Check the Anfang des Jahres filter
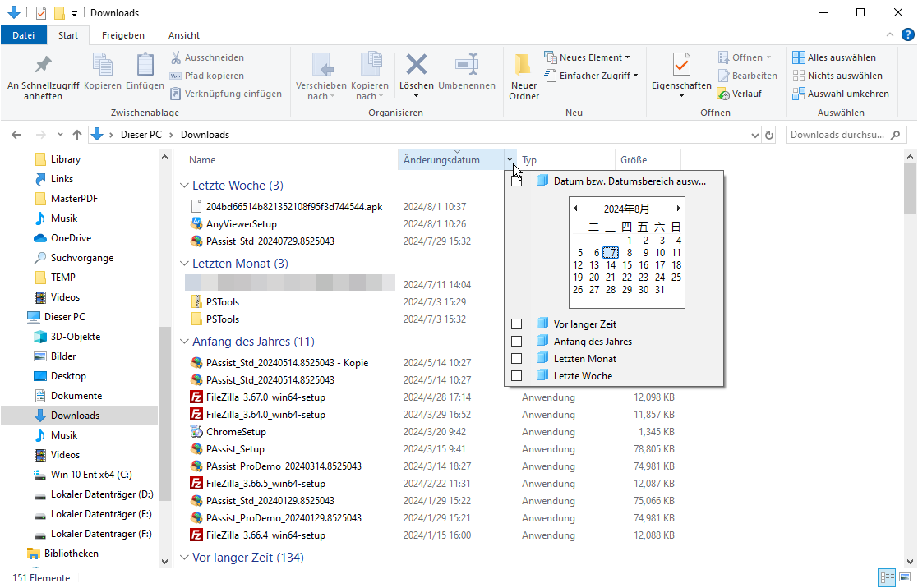The height and width of the screenshot is (588, 918). tap(516, 341)
